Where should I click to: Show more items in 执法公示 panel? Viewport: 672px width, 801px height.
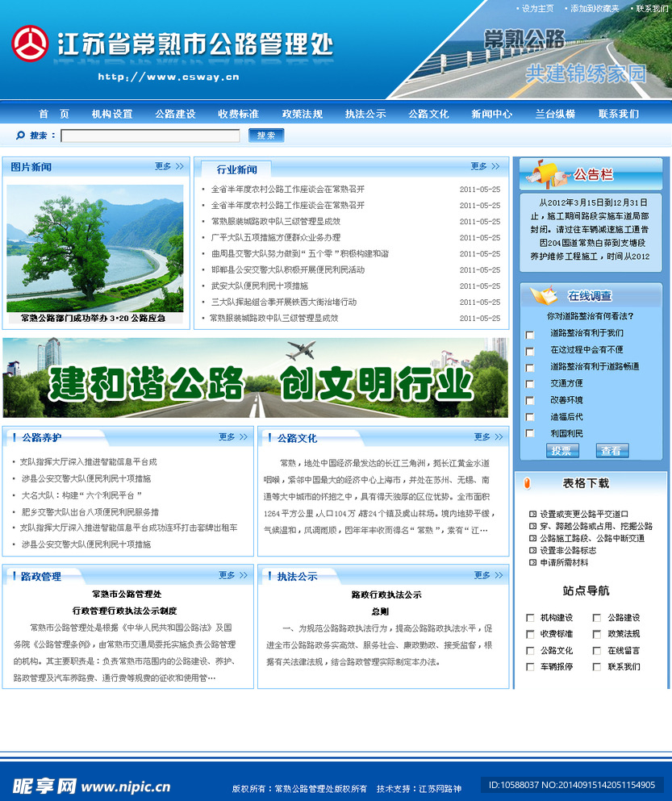(x=488, y=575)
